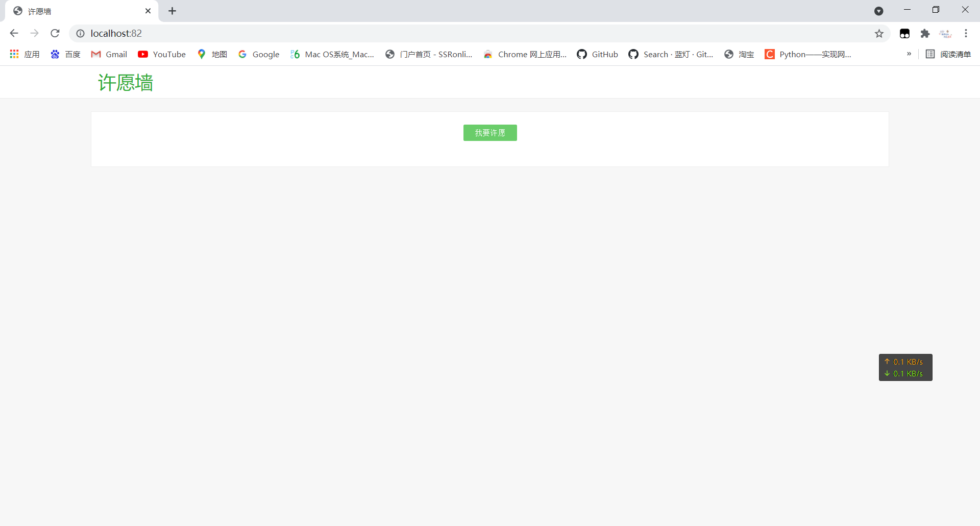
Task: Open the Tampermonkey extension icon
Action: 905,33
